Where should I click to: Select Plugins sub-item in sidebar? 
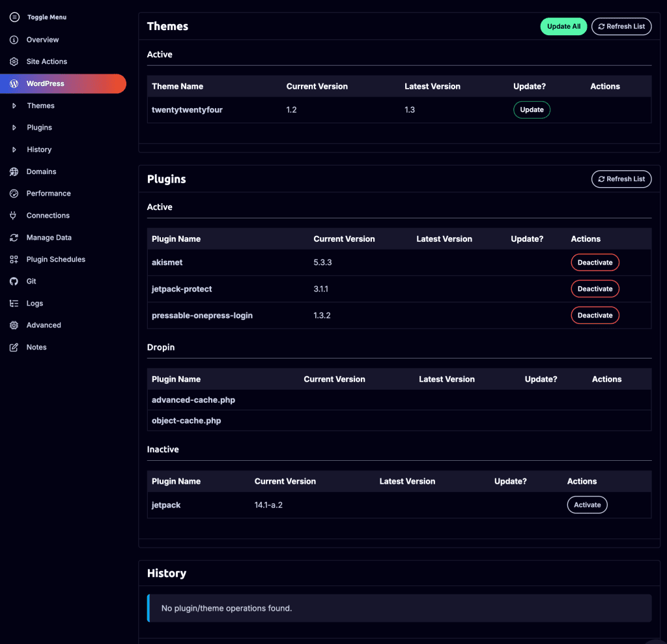40,128
